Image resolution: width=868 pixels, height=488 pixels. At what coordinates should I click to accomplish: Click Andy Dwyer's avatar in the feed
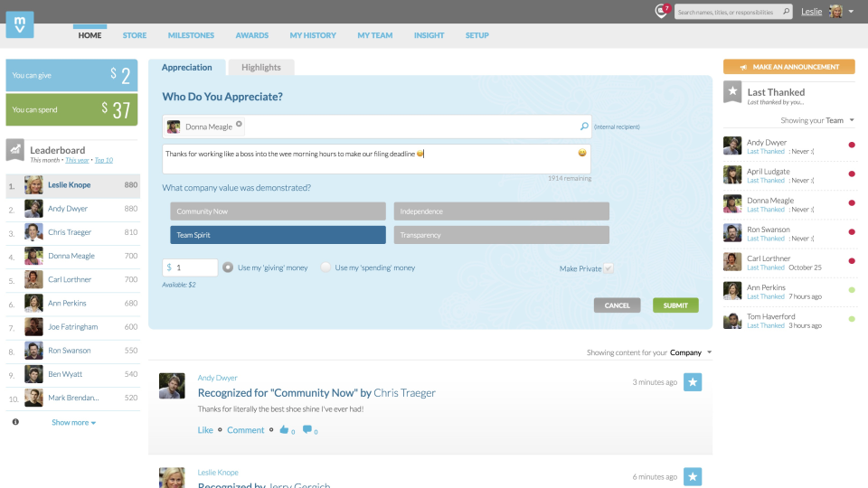pos(172,386)
